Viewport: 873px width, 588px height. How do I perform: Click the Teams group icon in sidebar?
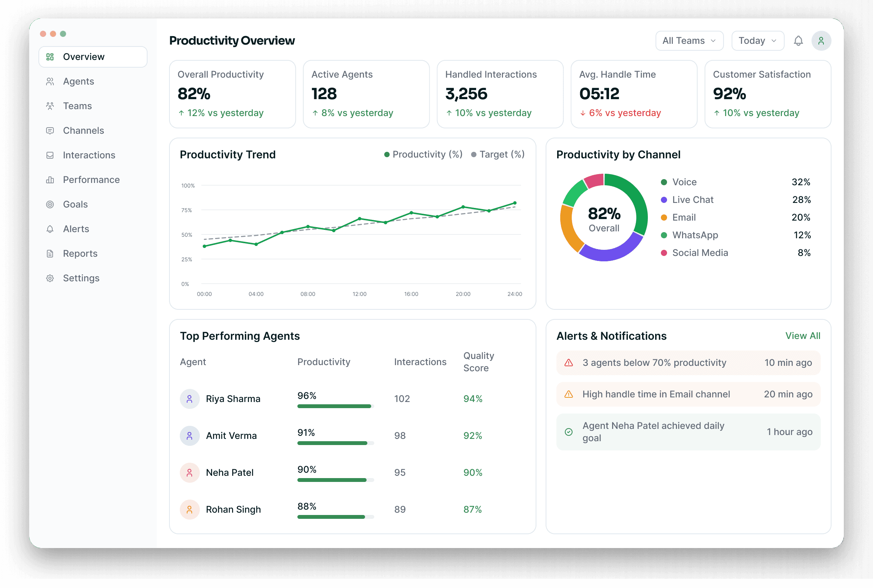point(50,106)
